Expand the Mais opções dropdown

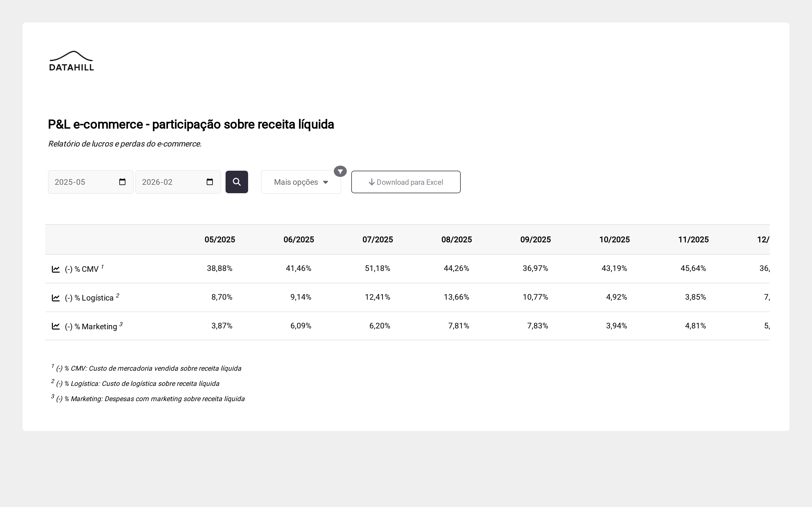coord(301,182)
